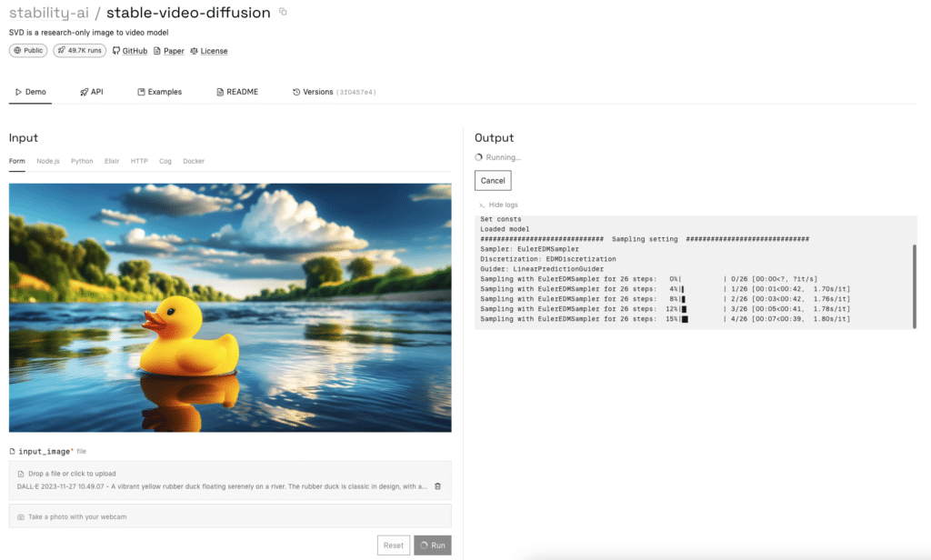Collapse logs with Hide logs
Screen dimensions: 931x560
pyautogui.click(x=498, y=205)
